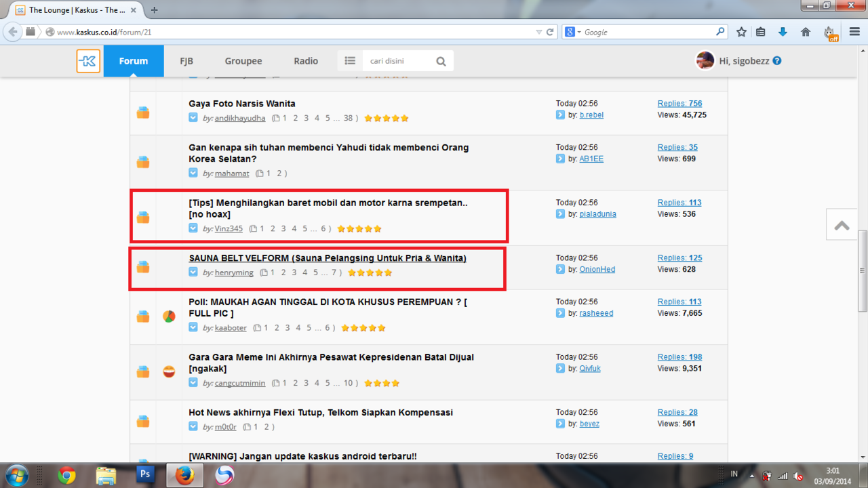Viewport: 868px width, 488px height.
Task: Click folder icon of Gaya Foto Narsis thread
Action: click(x=143, y=113)
